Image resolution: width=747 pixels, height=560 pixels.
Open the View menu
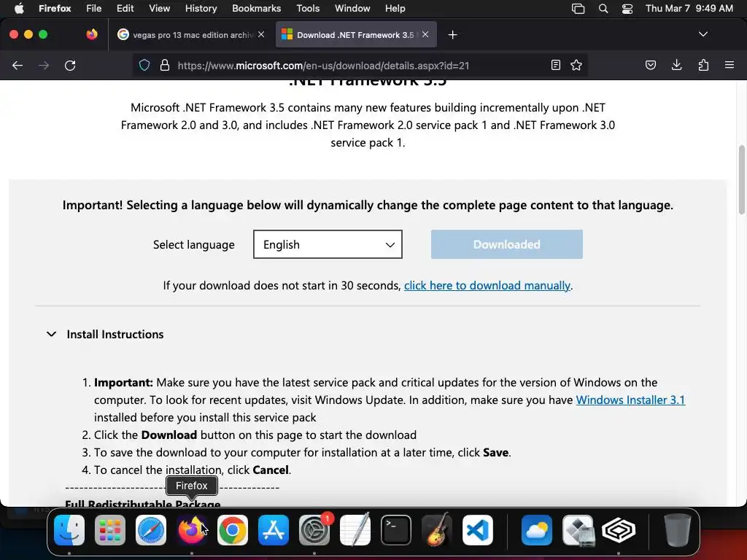coord(160,9)
